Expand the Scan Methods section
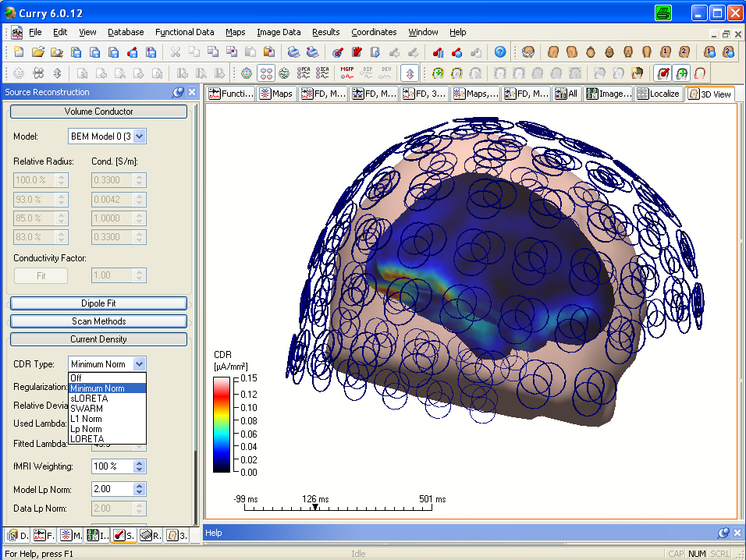This screenshot has width=746, height=560. point(98,321)
